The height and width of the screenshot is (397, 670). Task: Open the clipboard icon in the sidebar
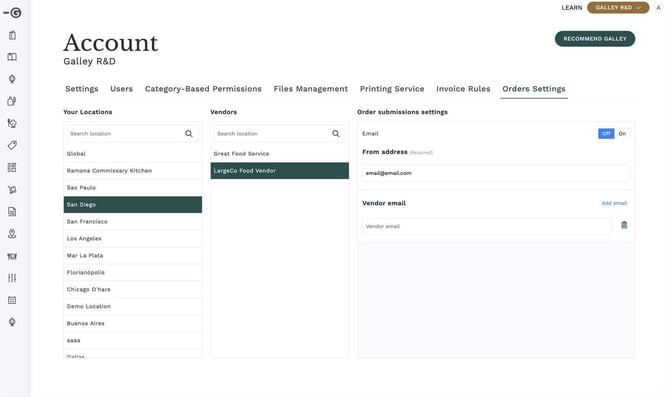click(x=12, y=35)
